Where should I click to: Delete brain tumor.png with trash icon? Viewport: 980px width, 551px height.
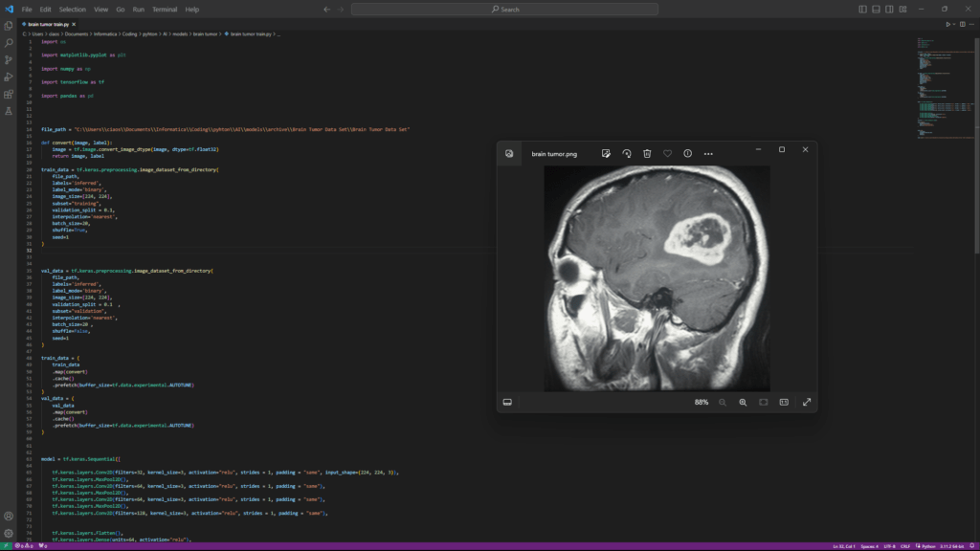tap(647, 154)
